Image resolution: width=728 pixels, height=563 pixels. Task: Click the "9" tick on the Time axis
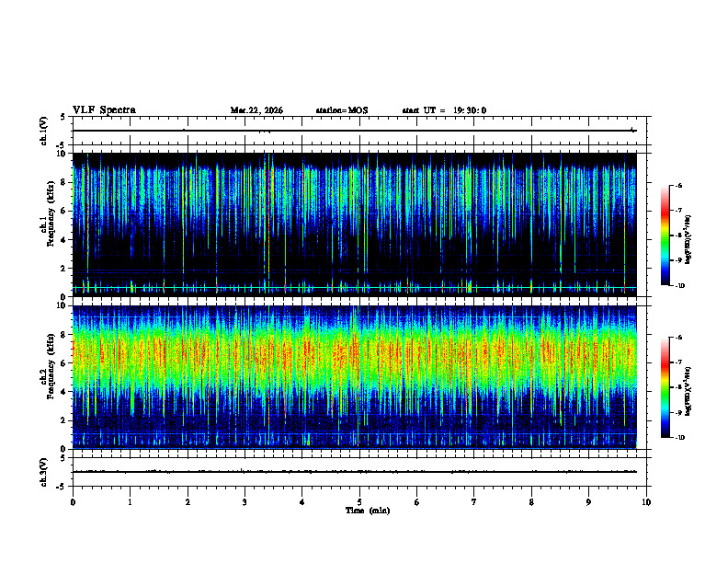click(588, 502)
